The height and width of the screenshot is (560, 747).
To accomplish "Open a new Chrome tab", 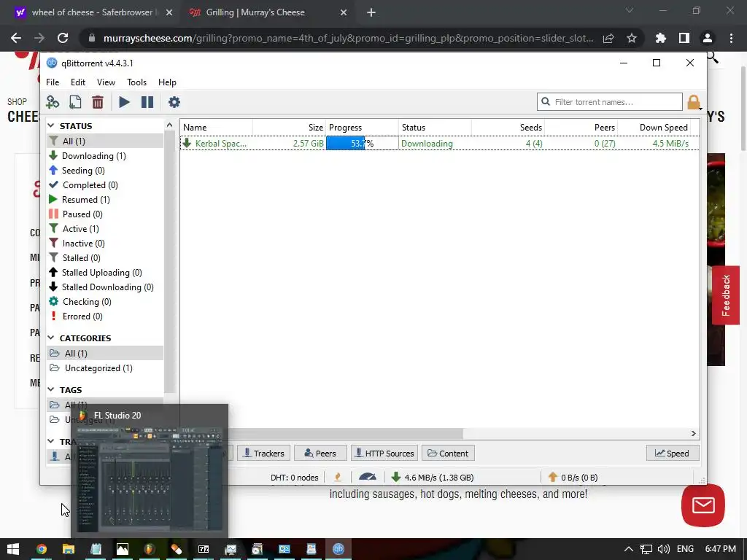I will pyautogui.click(x=371, y=12).
